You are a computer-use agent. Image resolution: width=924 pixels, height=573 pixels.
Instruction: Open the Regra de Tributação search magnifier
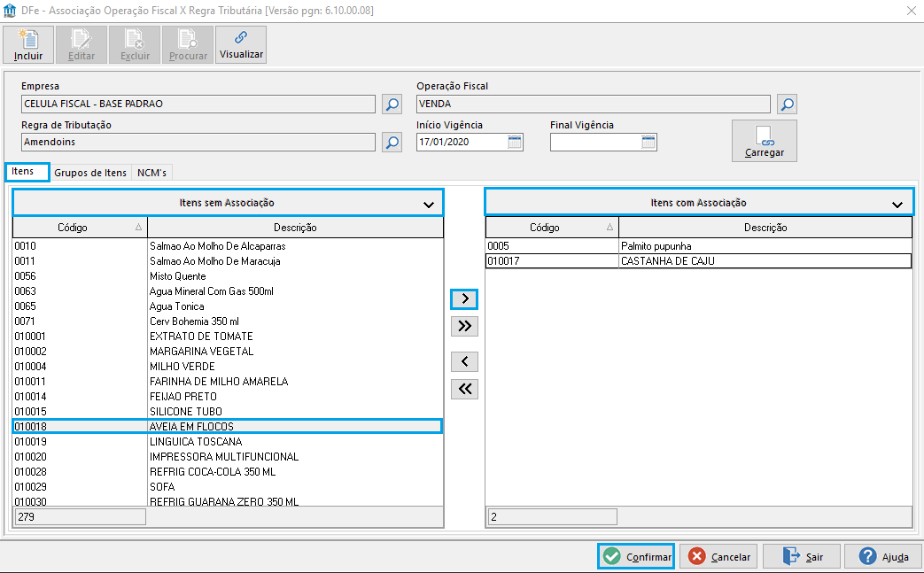click(x=392, y=143)
